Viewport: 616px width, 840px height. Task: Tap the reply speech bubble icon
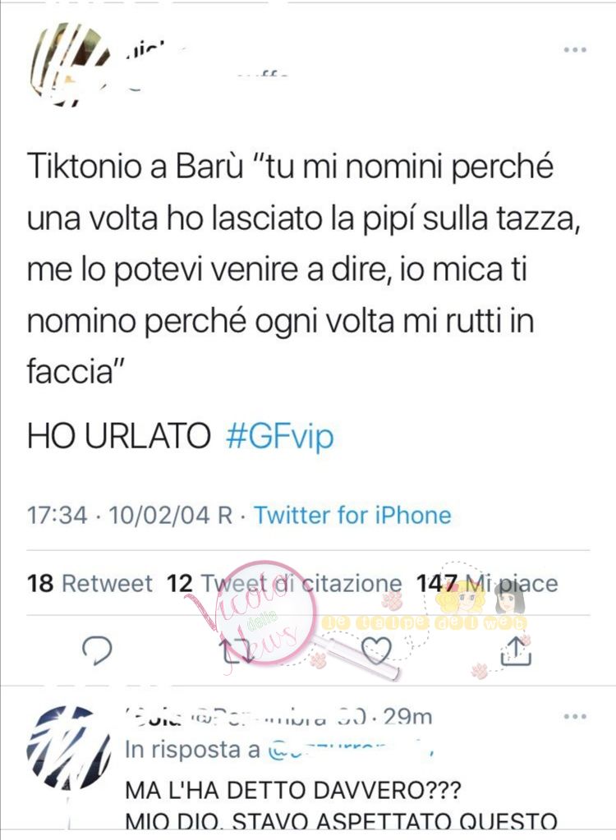pyautogui.click(x=97, y=650)
